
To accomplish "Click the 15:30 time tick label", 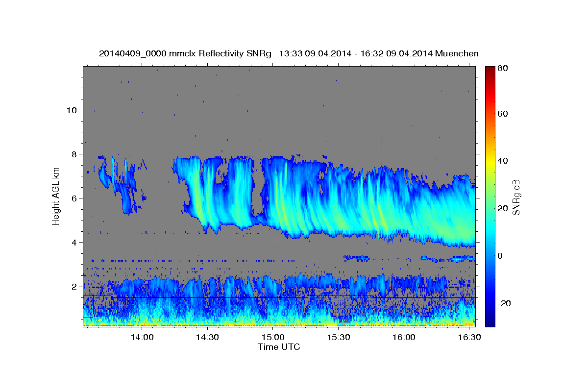I will (x=338, y=338).
